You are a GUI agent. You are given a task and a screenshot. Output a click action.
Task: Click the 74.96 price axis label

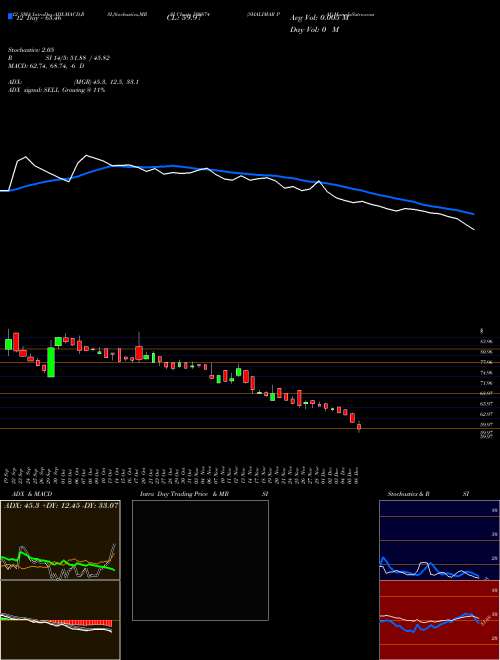click(486, 373)
